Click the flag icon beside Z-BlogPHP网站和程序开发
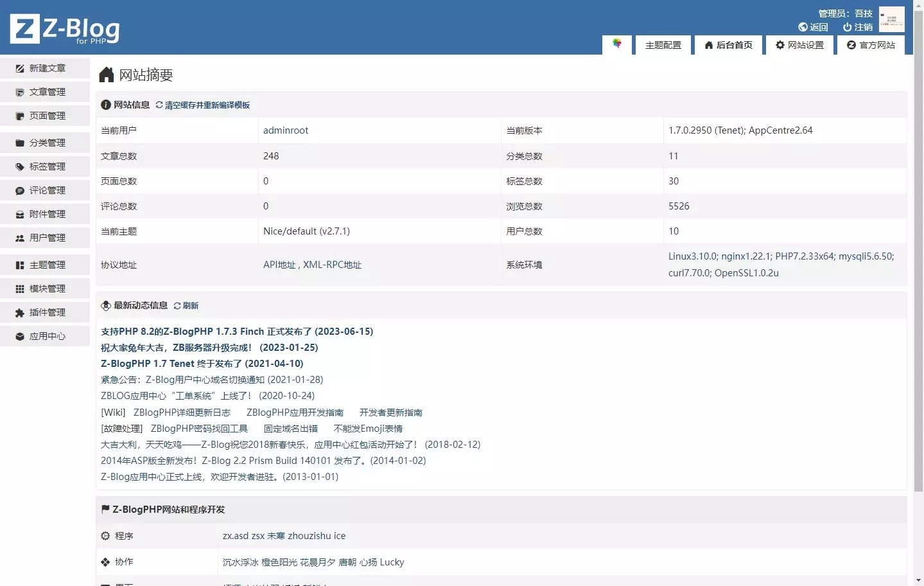Image resolution: width=924 pixels, height=586 pixels. [x=105, y=509]
